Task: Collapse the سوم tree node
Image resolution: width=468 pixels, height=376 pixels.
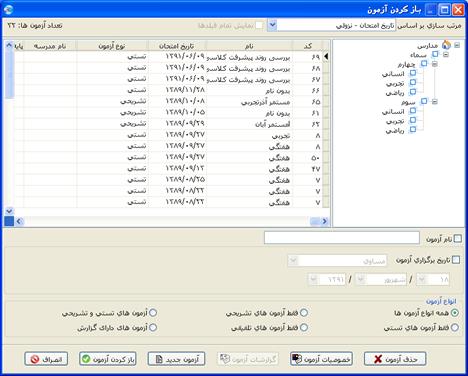Action: (434, 101)
